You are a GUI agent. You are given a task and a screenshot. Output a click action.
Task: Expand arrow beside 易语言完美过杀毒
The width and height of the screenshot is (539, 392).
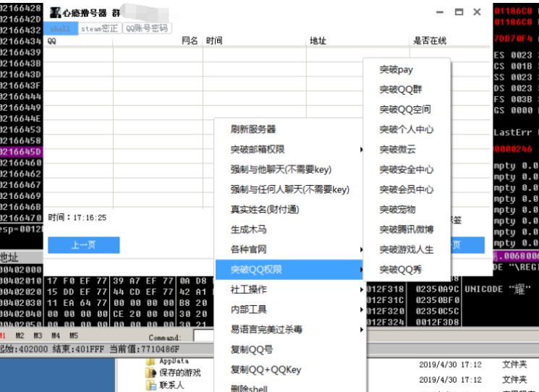[361, 330]
